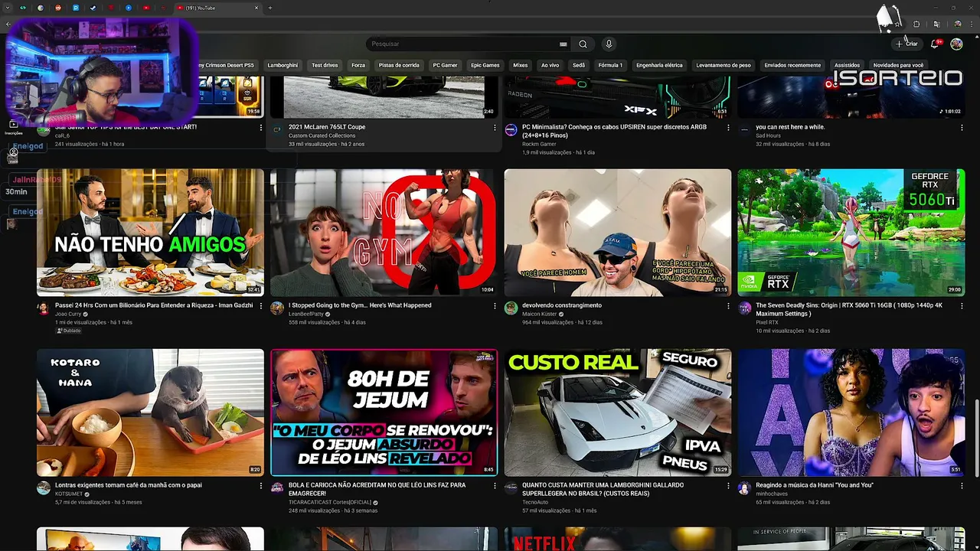Click '558 mil visualizações' text
980x551 pixels.
point(314,322)
